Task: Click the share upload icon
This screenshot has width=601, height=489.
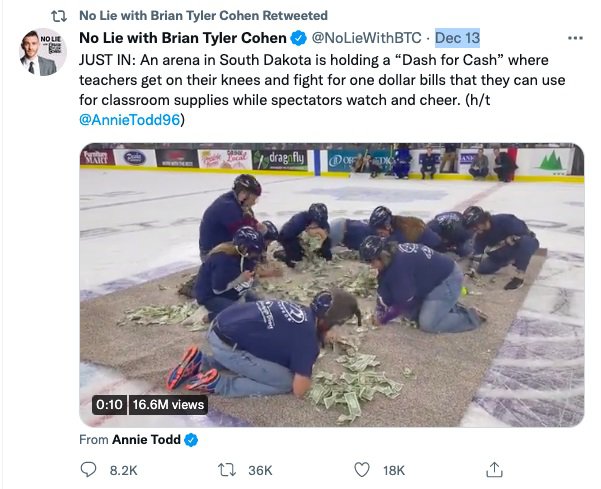Action: pyautogui.click(x=494, y=469)
